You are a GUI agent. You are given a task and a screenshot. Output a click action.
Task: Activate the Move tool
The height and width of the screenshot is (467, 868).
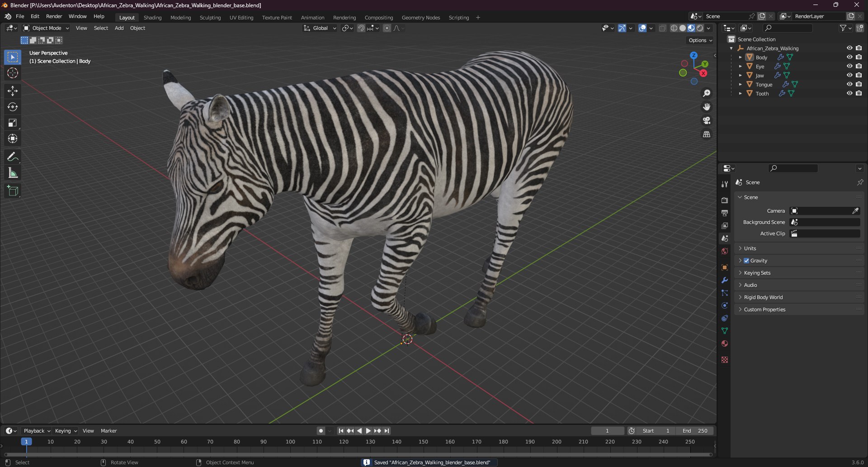(13, 91)
